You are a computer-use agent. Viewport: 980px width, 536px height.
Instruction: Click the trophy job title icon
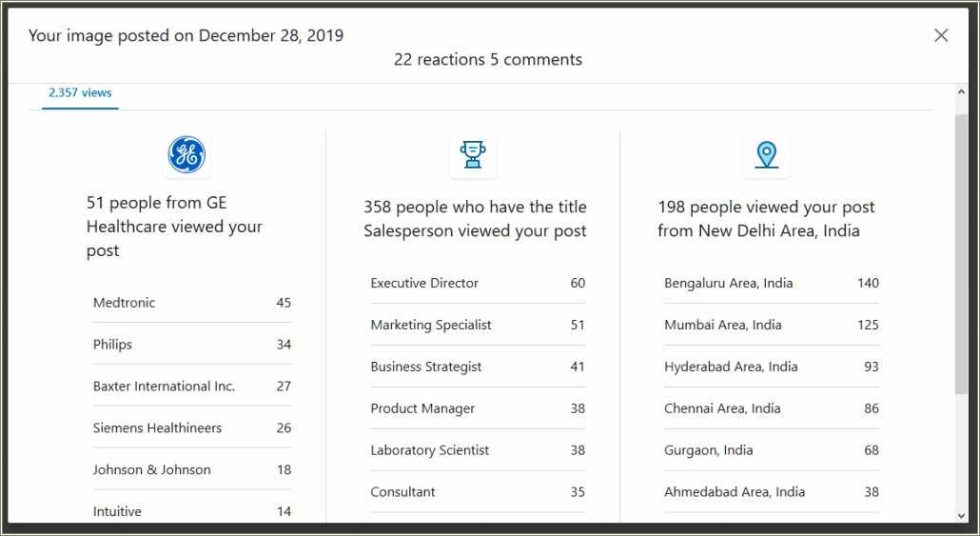473,154
